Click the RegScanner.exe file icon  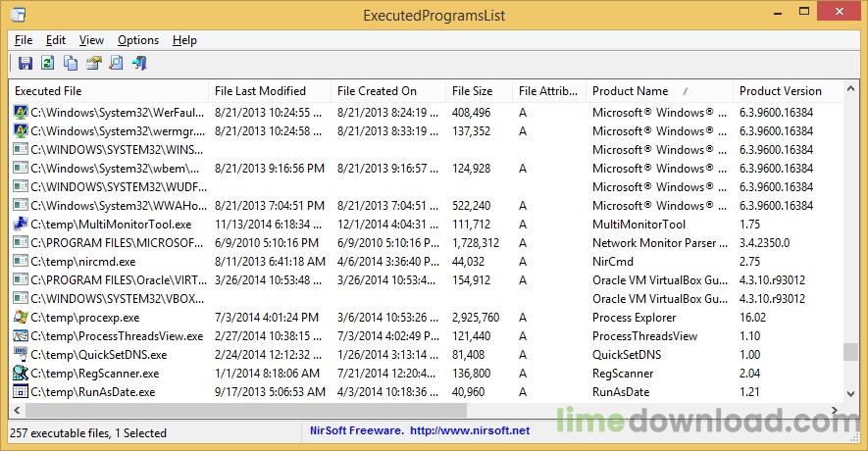coord(21,373)
